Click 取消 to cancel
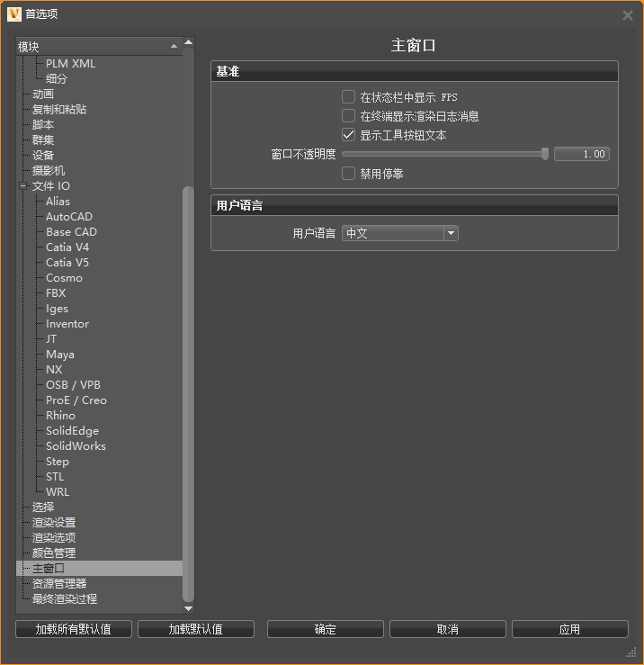The height and width of the screenshot is (665, 644). pyautogui.click(x=448, y=629)
